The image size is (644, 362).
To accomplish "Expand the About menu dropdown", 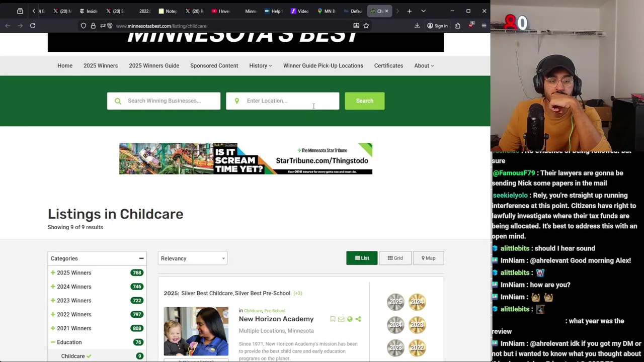I will coord(424,66).
